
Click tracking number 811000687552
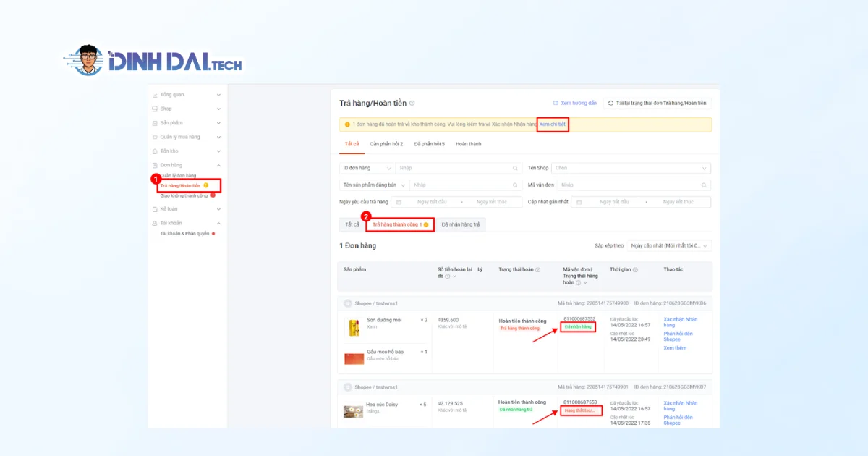[x=579, y=318]
